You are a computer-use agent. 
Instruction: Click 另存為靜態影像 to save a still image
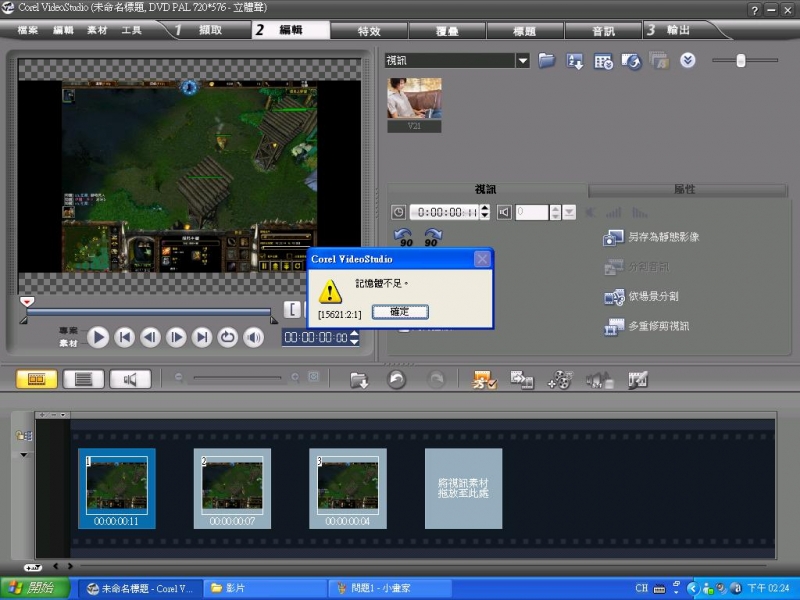pyautogui.click(x=652, y=238)
